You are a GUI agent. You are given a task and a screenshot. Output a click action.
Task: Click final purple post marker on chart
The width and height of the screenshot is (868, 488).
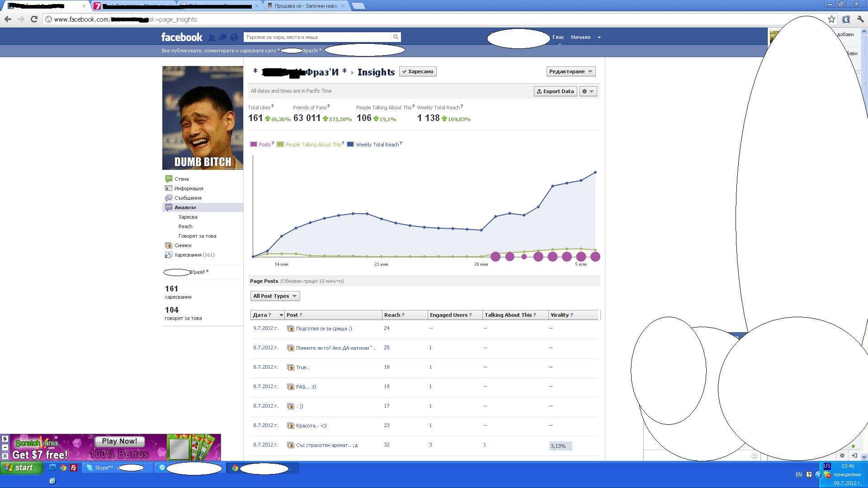[x=595, y=257]
